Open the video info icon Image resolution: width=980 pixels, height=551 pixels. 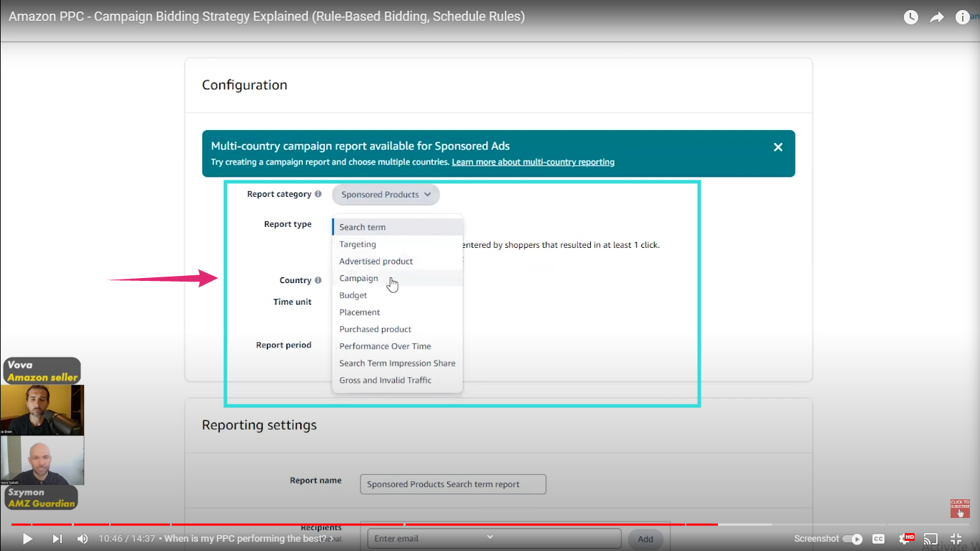click(963, 17)
